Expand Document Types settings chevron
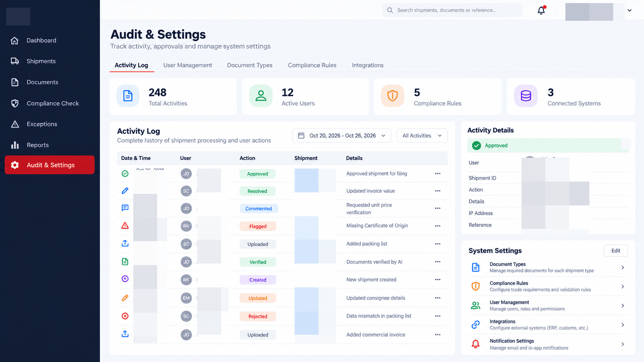This screenshot has width=644, height=362. pos(623,267)
